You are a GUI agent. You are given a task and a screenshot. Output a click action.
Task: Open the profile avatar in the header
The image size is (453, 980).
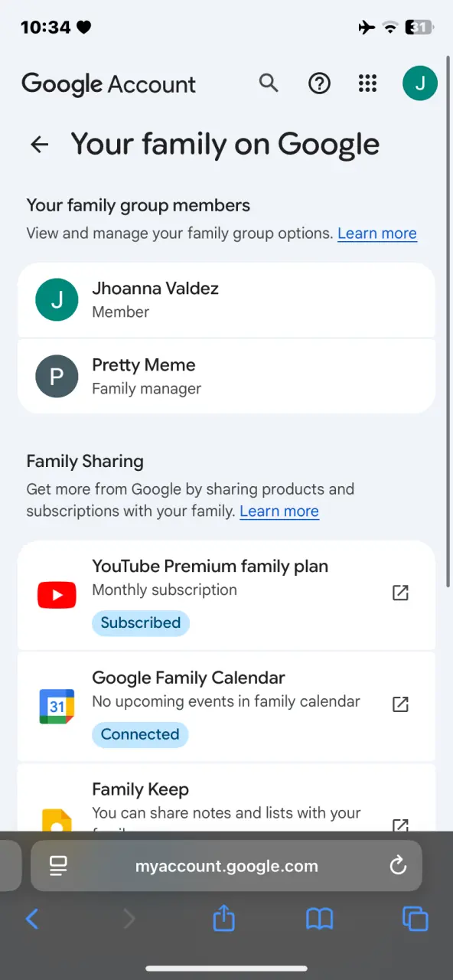(x=420, y=83)
